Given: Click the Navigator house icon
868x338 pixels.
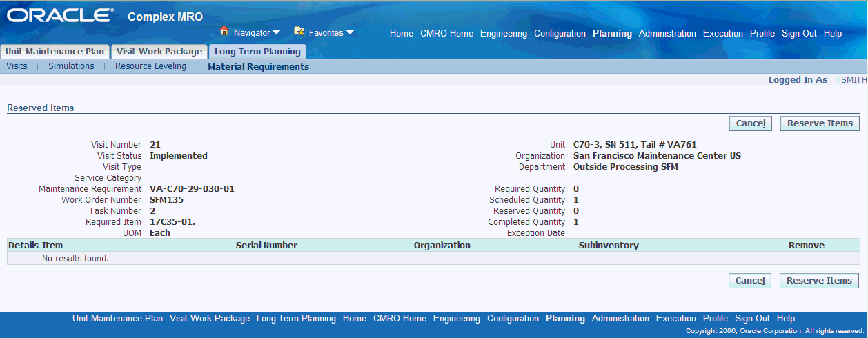Looking at the screenshot, I should [224, 32].
